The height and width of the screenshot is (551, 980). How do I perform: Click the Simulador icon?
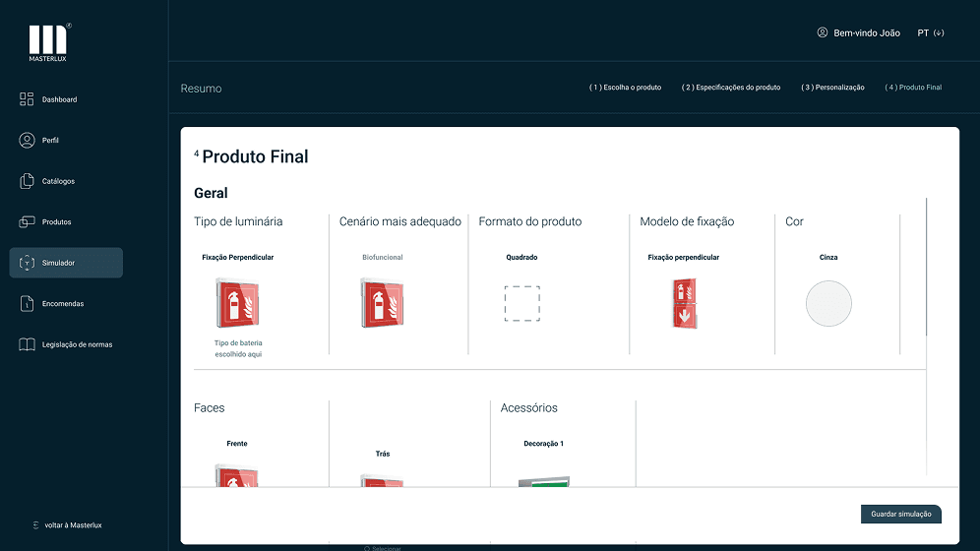coord(27,263)
